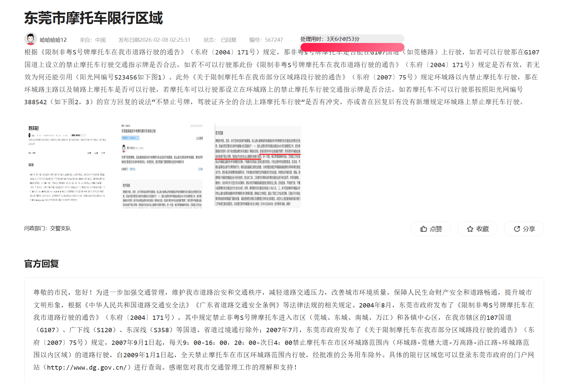Click the red processing time progress bar
Screen dimensions: 588x382
coord(352,47)
